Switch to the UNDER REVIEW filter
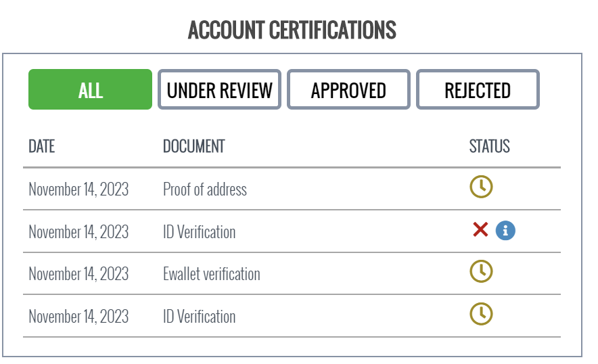The width and height of the screenshot is (598, 364). (219, 89)
